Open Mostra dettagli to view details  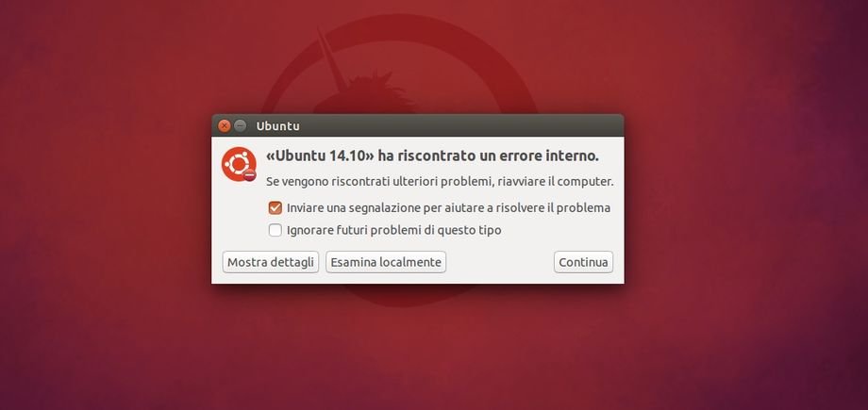coord(271,262)
